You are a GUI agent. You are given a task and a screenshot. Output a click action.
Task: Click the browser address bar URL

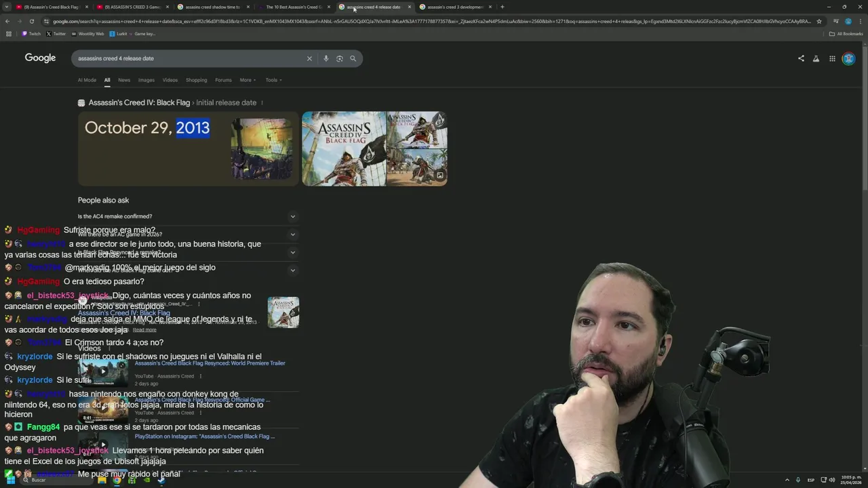click(x=431, y=21)
